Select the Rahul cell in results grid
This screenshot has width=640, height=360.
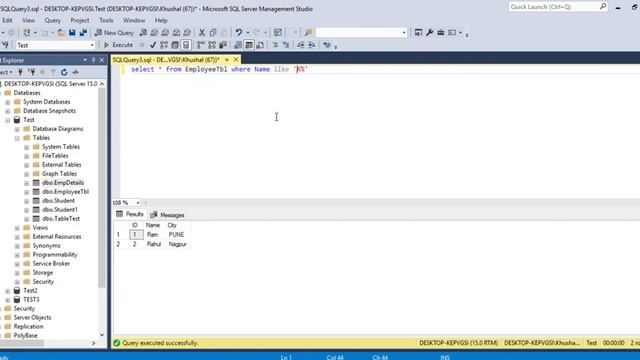pyautogui.click(x=154, y=244)
